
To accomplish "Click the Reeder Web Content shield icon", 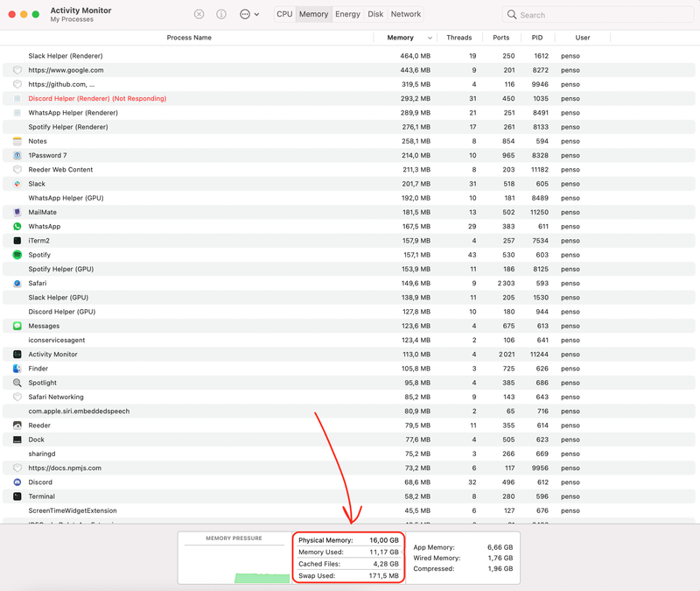I will 17,170.
